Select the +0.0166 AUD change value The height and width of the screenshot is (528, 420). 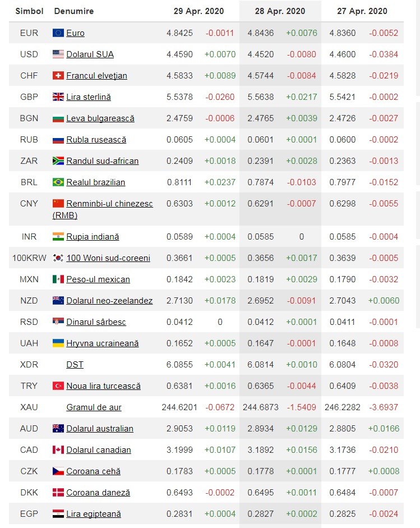(x=384, y=428)
